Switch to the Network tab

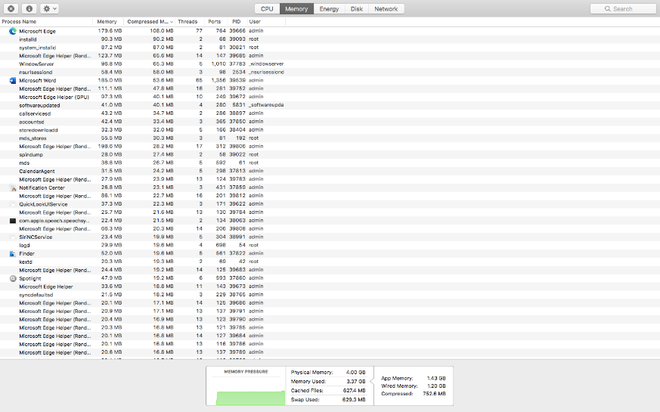(x=386, y=9)
